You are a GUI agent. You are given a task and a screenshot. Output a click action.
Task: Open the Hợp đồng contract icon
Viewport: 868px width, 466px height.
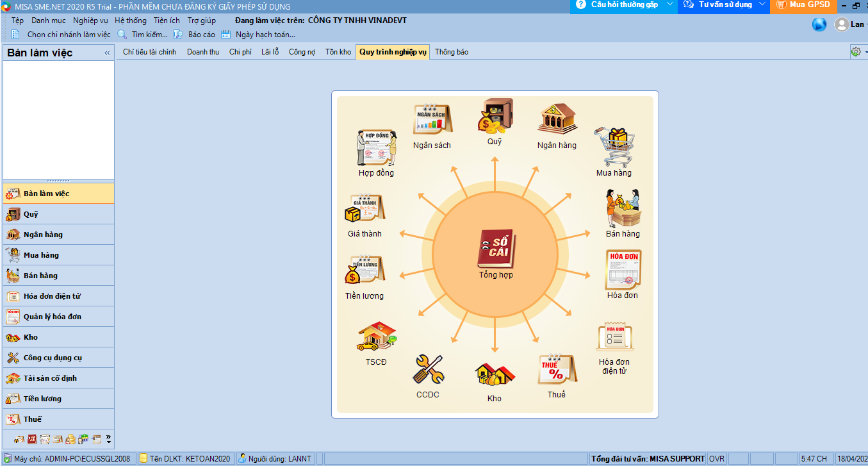tap(376, 147)
